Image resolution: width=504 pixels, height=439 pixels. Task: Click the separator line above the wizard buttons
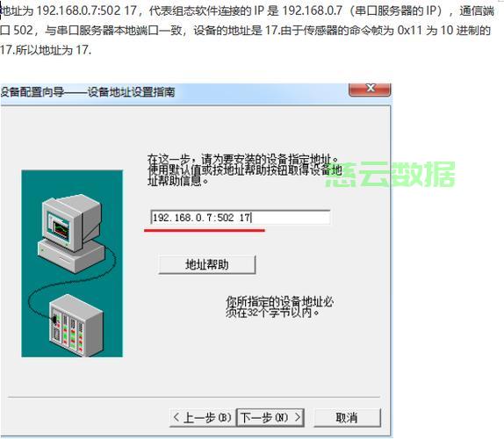pyautogui.click(x=194, y=397)
